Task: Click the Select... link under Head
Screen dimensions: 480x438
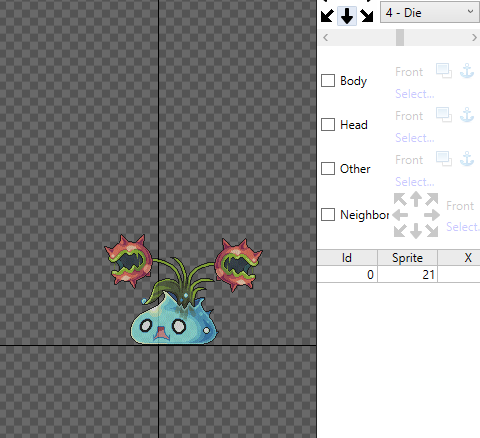Action: point(415,138)
